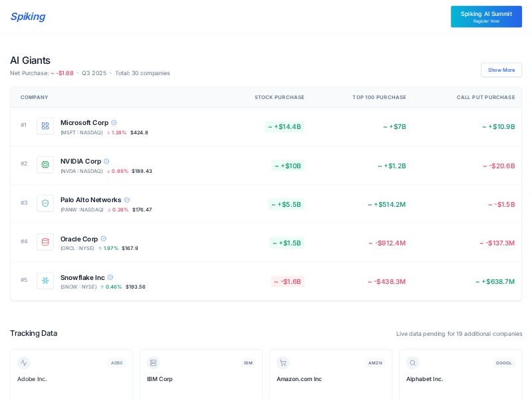Click NVIDIA's -$20.6B call put value
The image size is (532, 399).
pos(497,166)
